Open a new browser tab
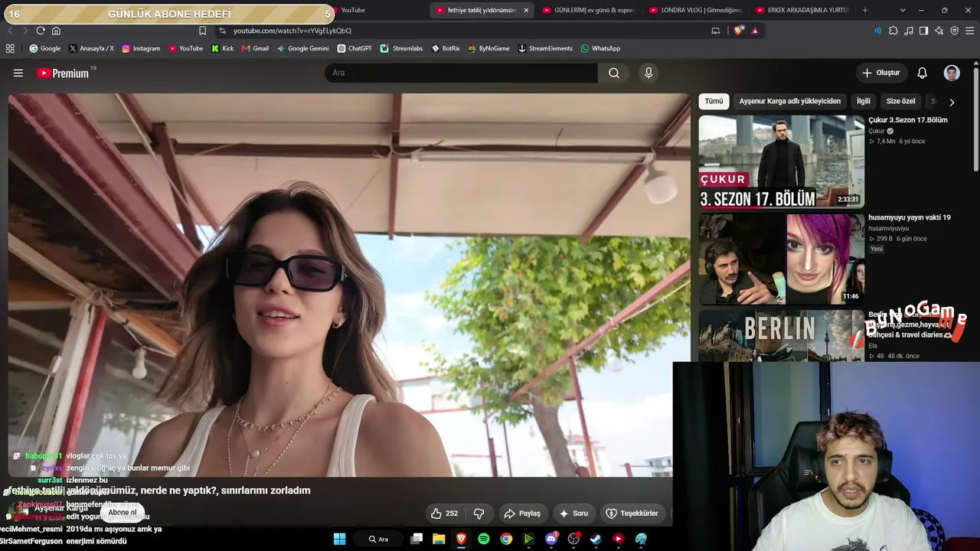Viewport: 980px width, 551px height. [865, 10]
